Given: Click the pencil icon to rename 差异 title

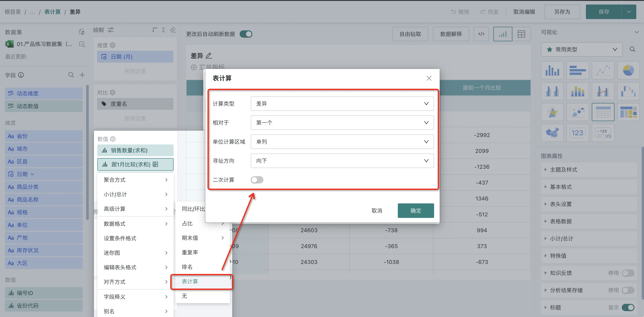Looking at the screenshot, I should pyautogui.click(x=209, y=56).
